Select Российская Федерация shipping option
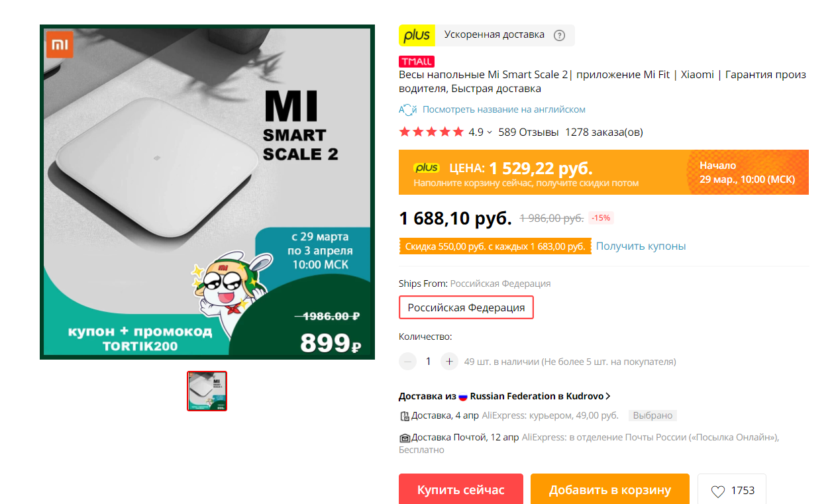The width and height of the screenshot is (832, 504). click(x=466, y=307)
